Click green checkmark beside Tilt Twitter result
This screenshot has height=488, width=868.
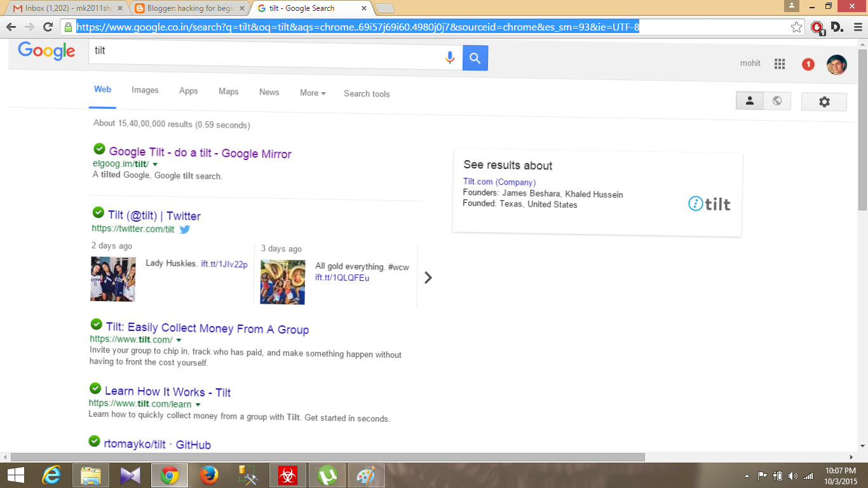point(98,212)
